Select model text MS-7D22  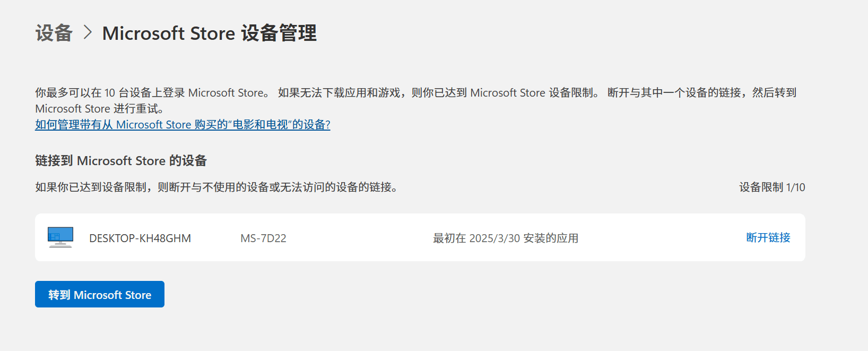263,238
